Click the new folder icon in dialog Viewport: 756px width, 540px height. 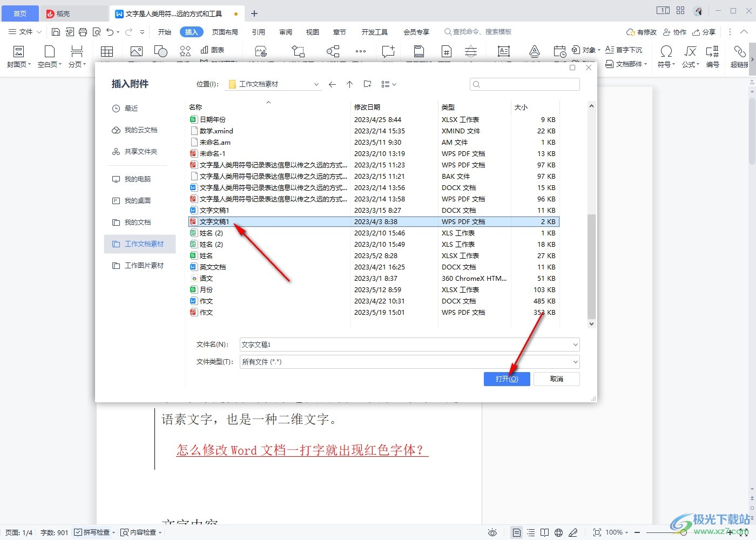pos(367,84)
